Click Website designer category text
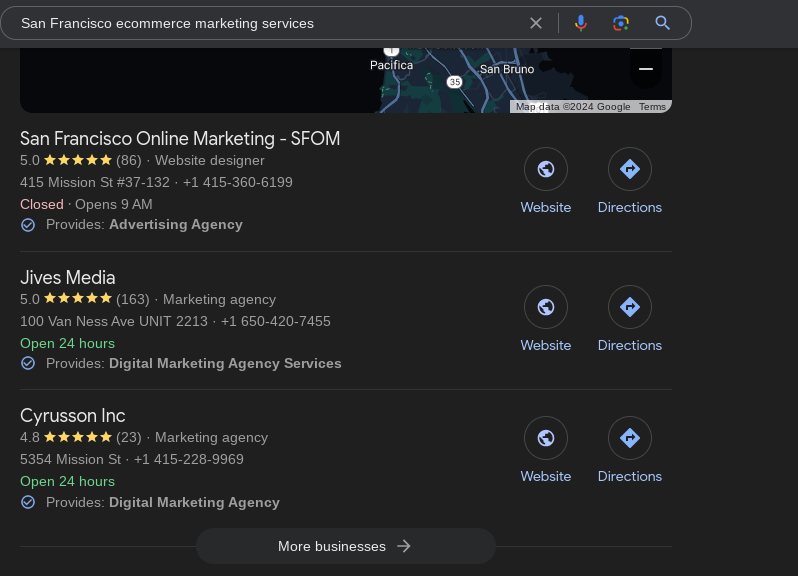798x576 pixels. tap(210, 160)
